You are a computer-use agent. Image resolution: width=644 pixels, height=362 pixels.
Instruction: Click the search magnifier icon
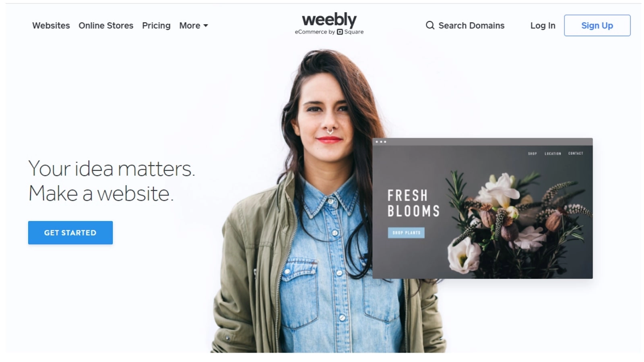pos(430,25)
